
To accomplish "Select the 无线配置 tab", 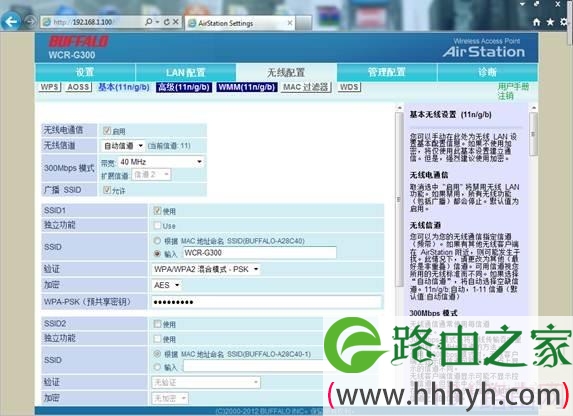I will click(x=286, y=72).
